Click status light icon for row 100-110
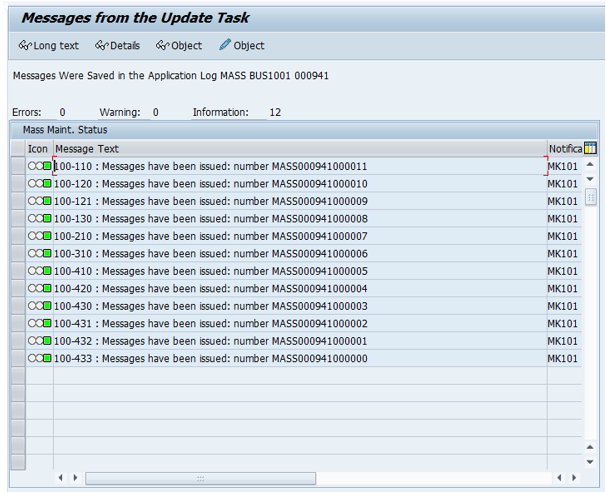 [39, 166]
